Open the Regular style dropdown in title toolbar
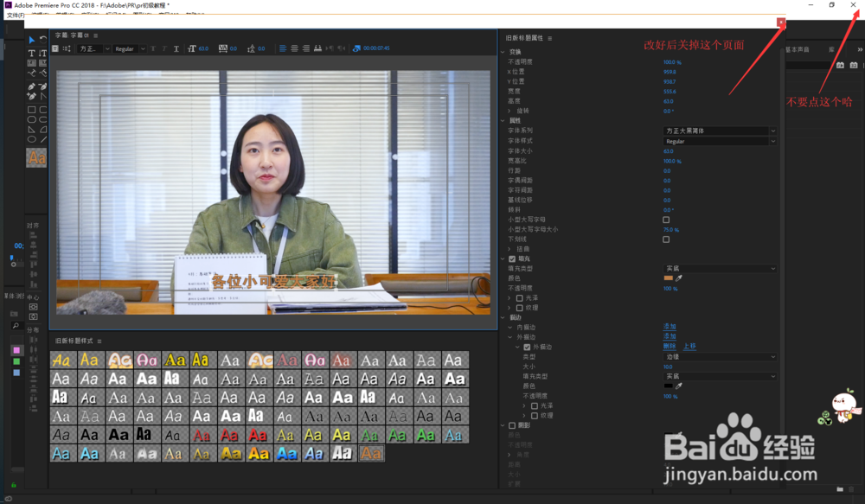Screen dimensions: 865x504 pos(130,48)
